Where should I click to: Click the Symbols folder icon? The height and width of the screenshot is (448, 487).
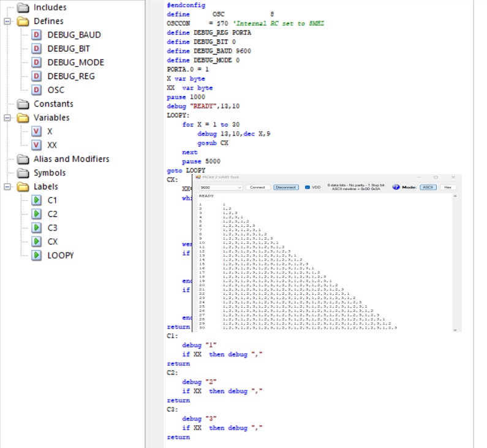pos(23,173)
